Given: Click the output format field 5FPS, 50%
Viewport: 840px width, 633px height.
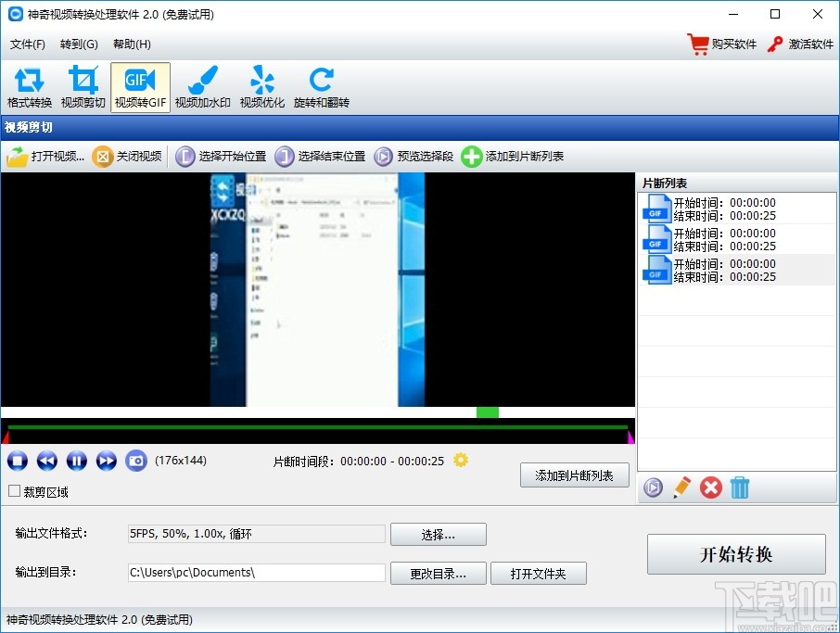Looking at the screenshot, I should pos(257,534).
